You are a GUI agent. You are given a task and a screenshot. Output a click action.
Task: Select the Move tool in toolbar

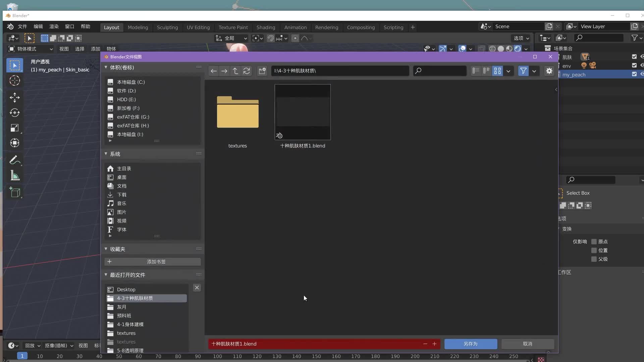14,98
